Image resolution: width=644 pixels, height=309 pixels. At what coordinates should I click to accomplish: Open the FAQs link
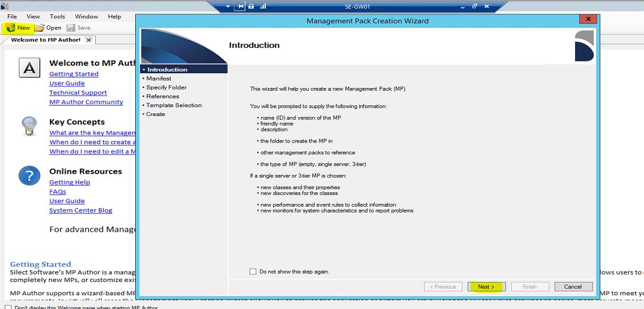58,192
